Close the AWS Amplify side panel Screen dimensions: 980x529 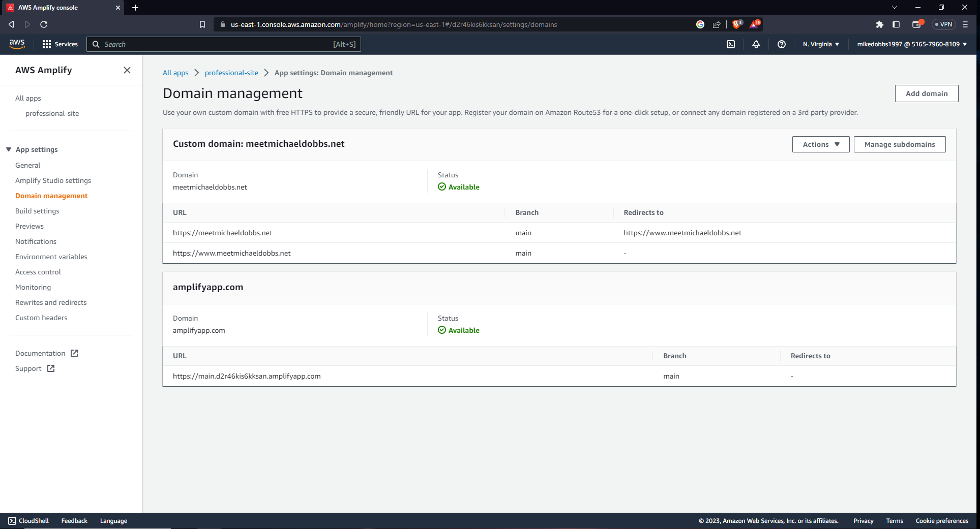(x=127, y=70)
